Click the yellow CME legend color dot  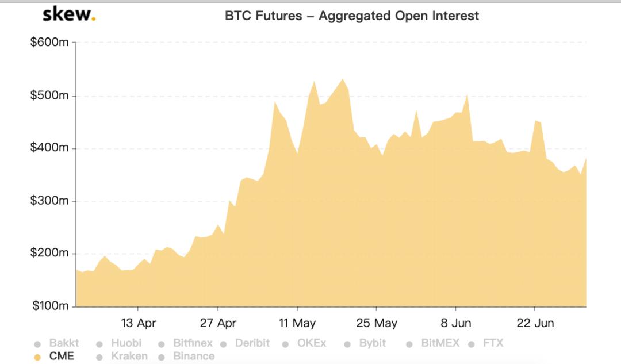tap(38, 357)
